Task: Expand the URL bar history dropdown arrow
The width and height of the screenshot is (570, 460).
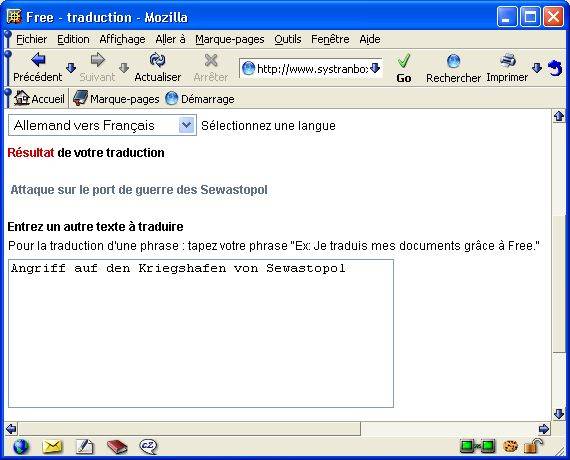Action: (375, 68)
